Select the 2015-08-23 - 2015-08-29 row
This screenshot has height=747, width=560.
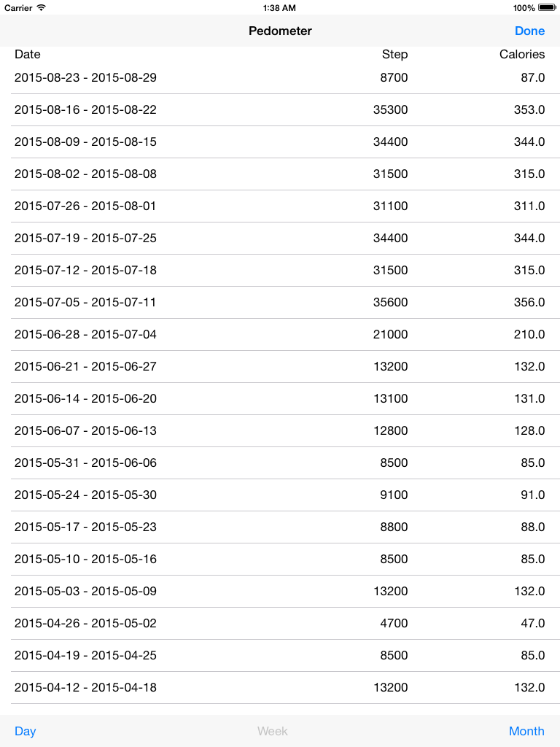point(280,77)
